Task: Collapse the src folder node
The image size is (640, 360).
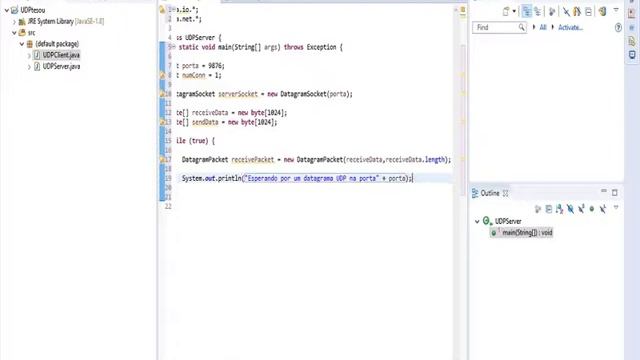Action: click(x=14, y=33)
